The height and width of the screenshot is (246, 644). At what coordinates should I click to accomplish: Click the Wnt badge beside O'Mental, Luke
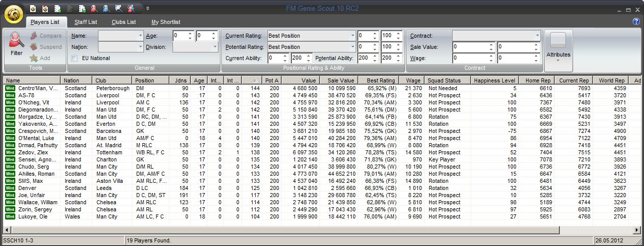coord(10,138)
